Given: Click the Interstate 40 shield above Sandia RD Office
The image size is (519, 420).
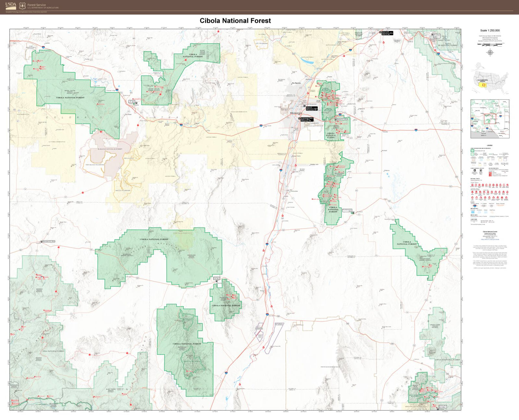Looking at the screenshot, I should (x=340, y=115).
